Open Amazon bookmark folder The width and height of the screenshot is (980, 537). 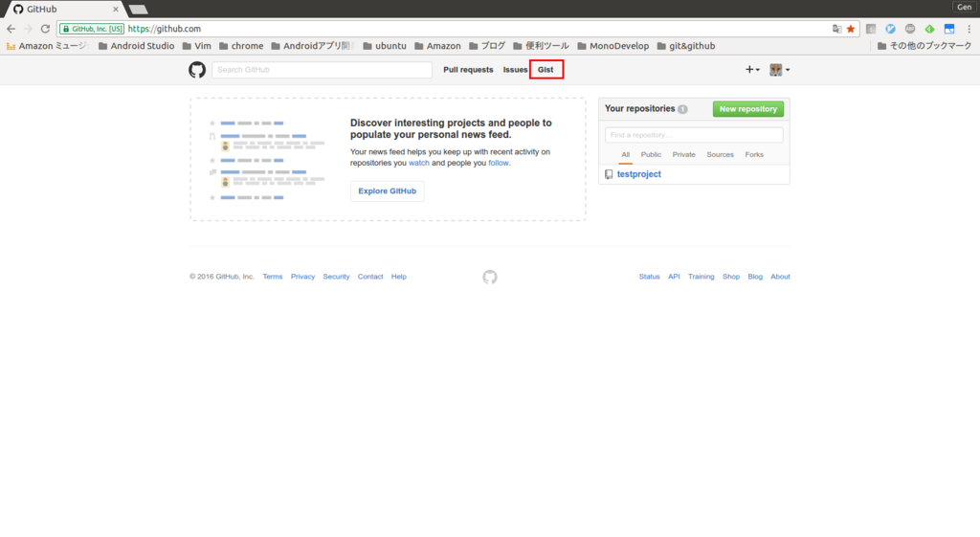click(437, 46)
